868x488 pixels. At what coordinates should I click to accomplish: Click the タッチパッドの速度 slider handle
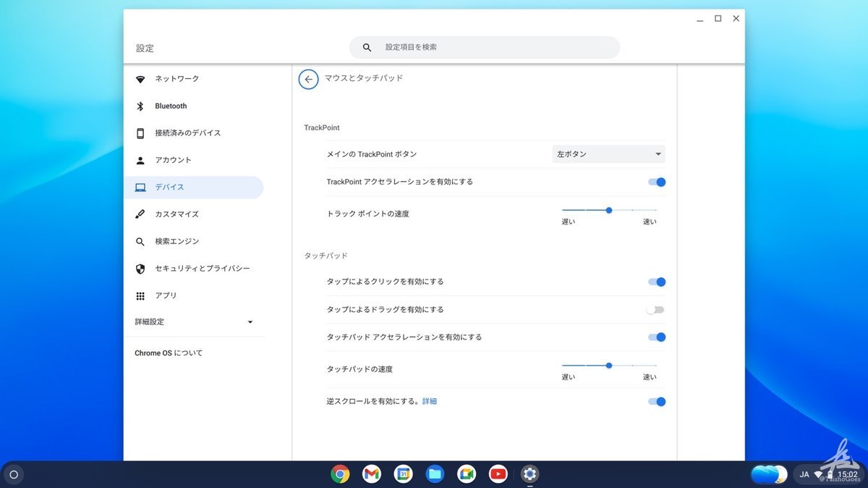click(x=609, y=366)
